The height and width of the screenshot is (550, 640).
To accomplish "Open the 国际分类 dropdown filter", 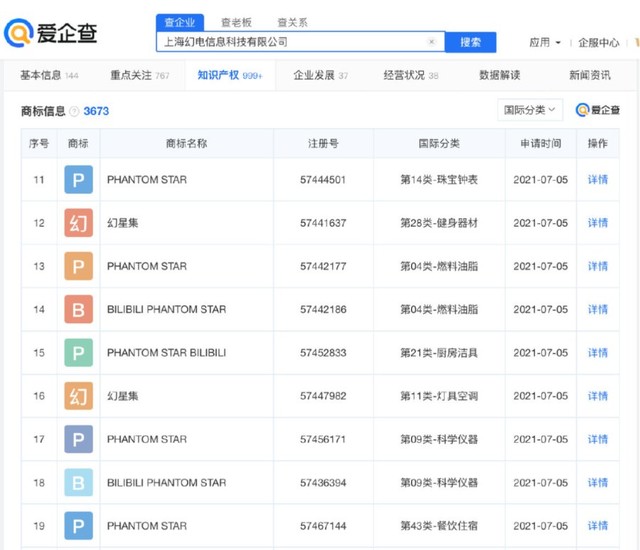I will [530, 110].
